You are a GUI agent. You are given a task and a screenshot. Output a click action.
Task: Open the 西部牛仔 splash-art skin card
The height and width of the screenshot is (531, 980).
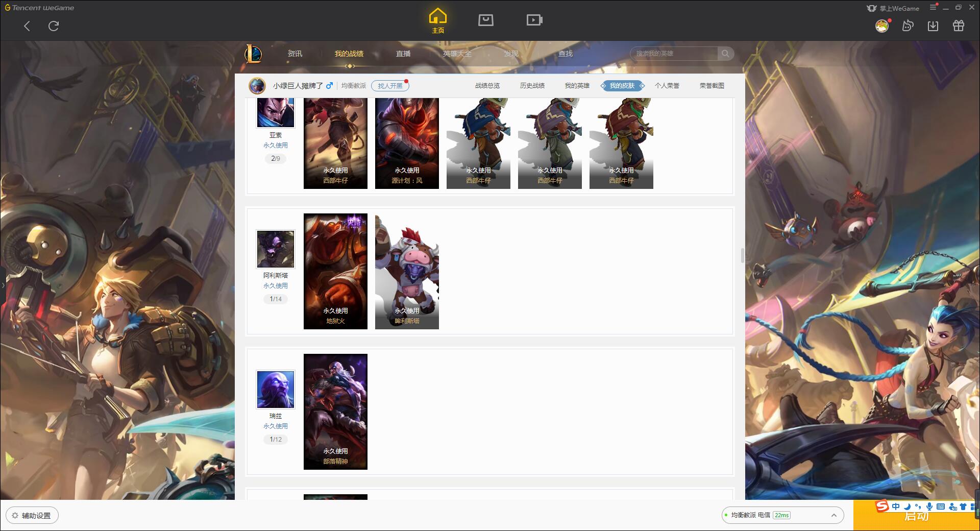[335, 143]
